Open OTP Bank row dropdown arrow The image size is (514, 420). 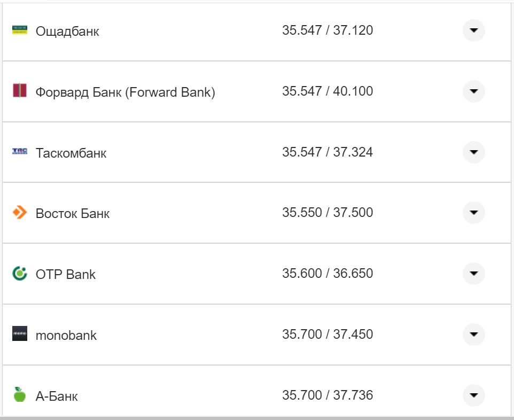tap(473, 274)
